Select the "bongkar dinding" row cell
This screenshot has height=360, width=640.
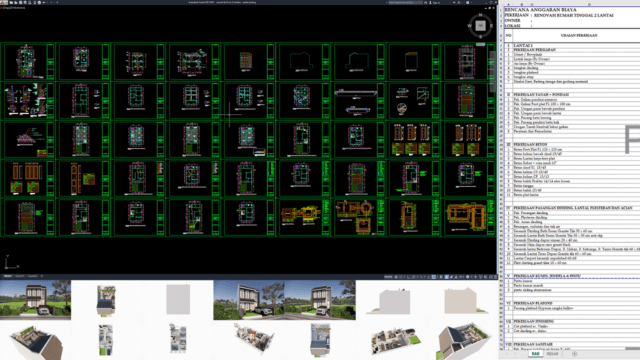pos(526,68)
